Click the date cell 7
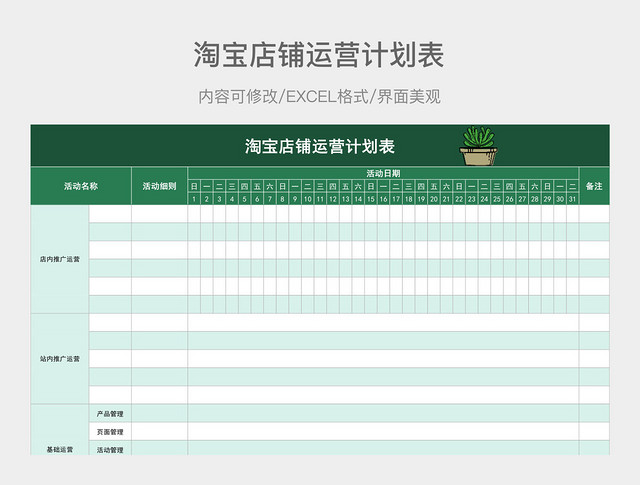Image resolution: width=640 pixels, height=485 pixels. [270, 199]
